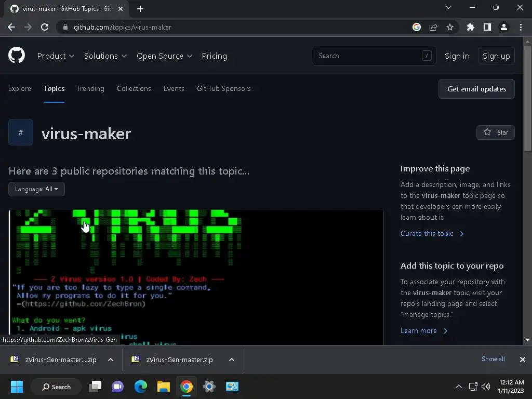Click the scrollbar down arrow

tap(527, 340)
